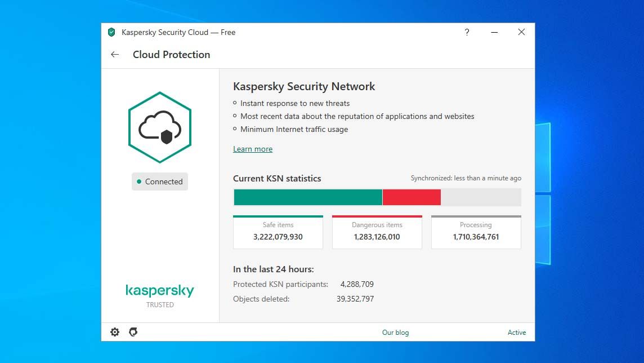Go back using the arrow icon

[115, 55]
